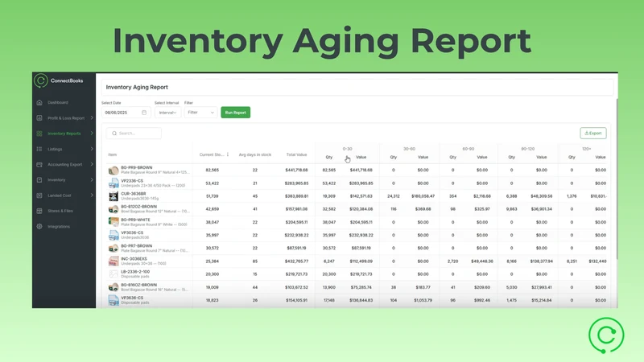Open the Filter dropdown

[200, 113]
